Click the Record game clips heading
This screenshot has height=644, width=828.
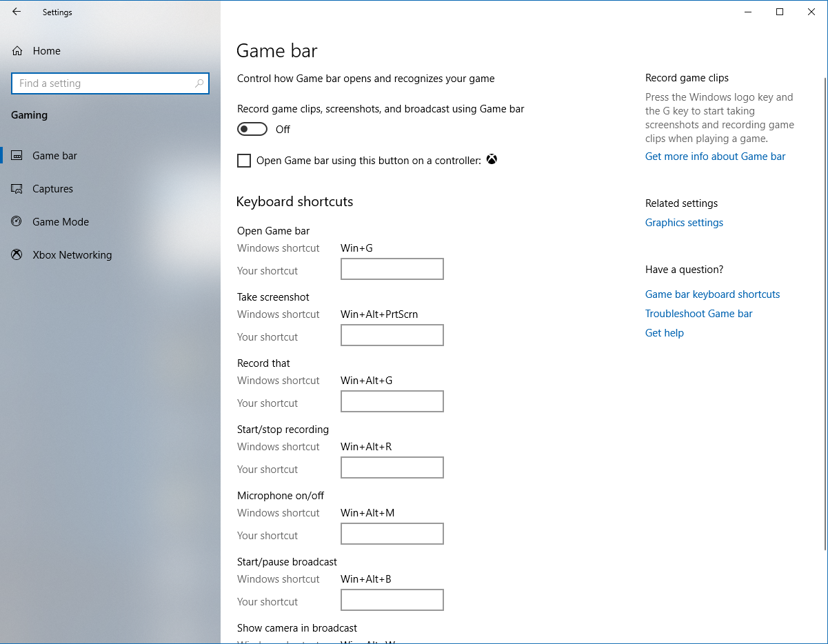(x=687, y=78)
